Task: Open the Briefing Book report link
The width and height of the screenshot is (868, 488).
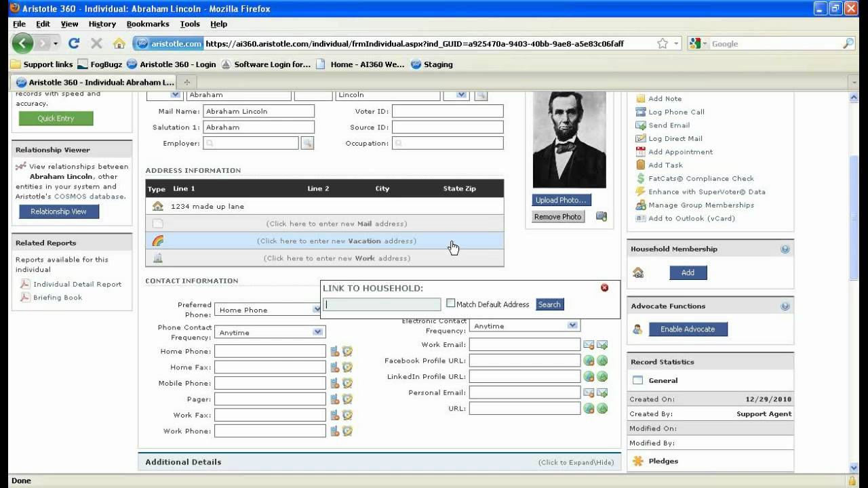Action: click(58, 298)
